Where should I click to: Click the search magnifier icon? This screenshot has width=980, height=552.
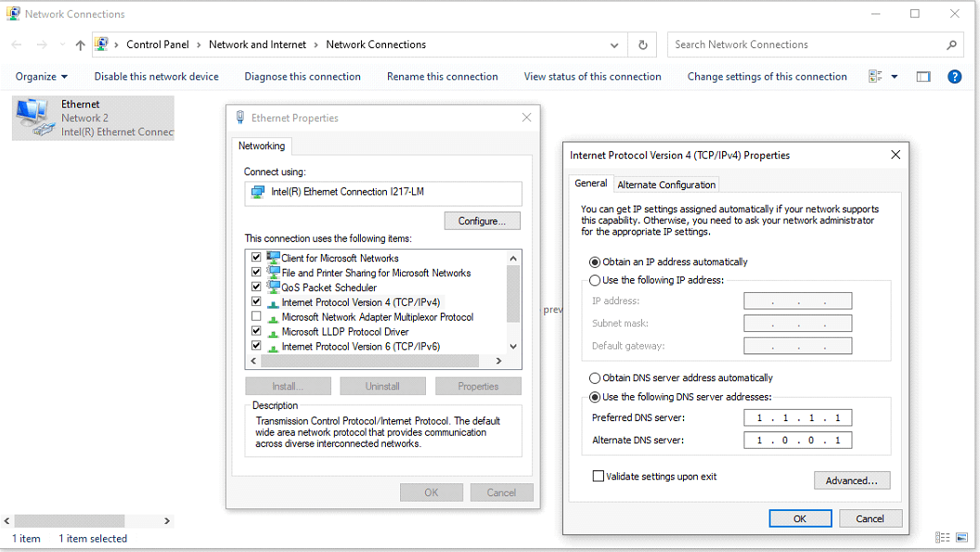(x=951, y=45)
